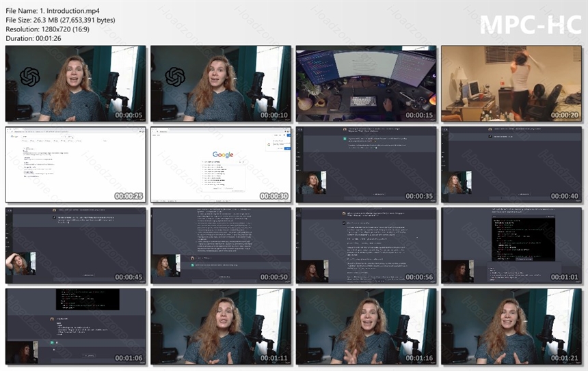The height and width of the screenshot is (371, 588).
Task: Select the 00:01:16 presenter thumbnail
Action: coord(366,327)
